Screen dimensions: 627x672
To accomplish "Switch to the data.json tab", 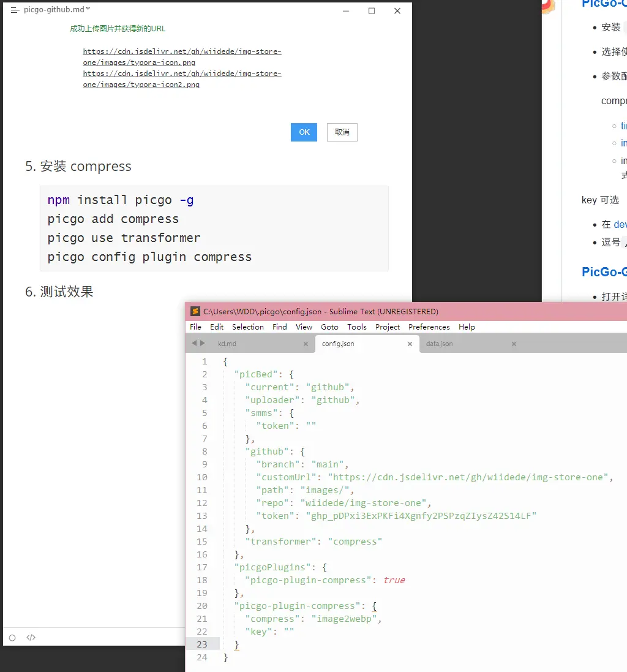I will 440,344.
